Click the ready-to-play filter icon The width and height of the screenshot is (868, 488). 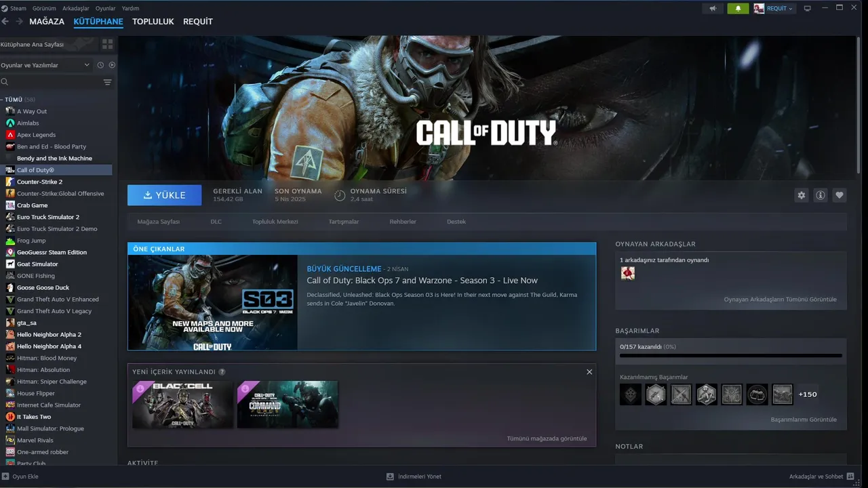pyautogui.click(x=112, y=65)
